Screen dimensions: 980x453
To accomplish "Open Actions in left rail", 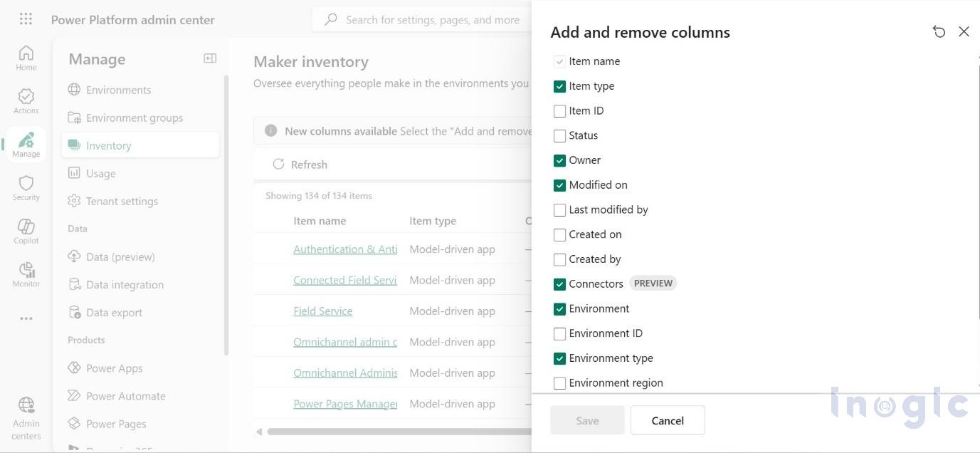I will [x=26, y=101].
